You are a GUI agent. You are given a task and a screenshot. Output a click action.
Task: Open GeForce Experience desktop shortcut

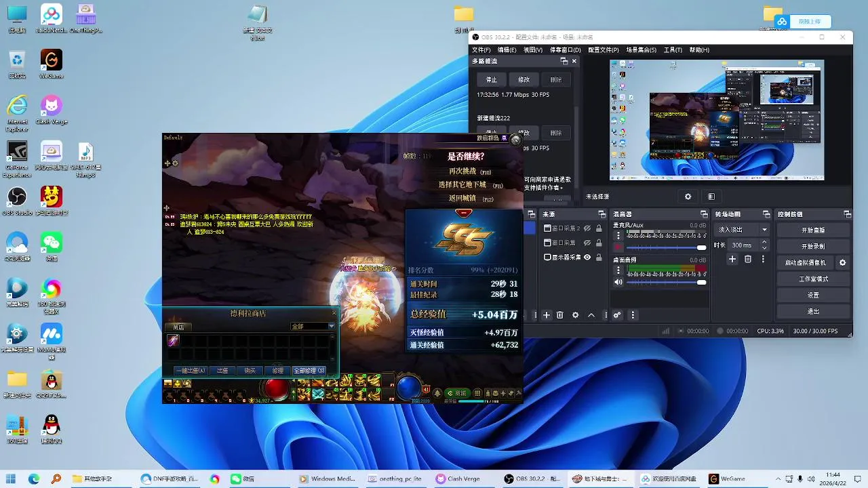[17, 159]
